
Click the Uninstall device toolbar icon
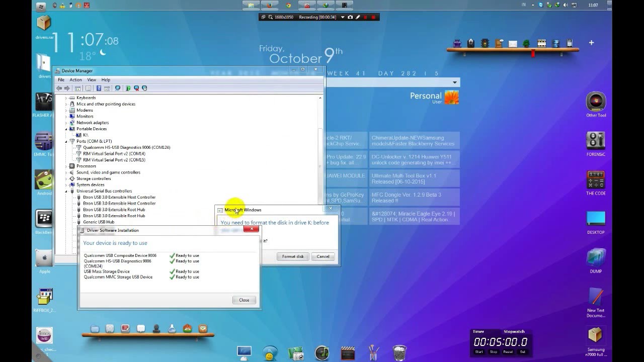(x=136, y=88)
